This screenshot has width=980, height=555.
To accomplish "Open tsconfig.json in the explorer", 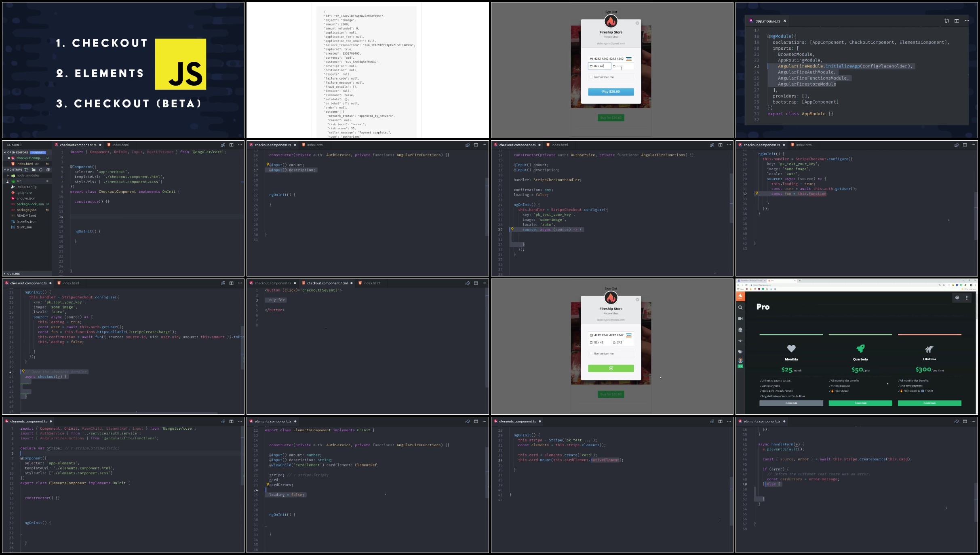I will (x=26, y=222).
